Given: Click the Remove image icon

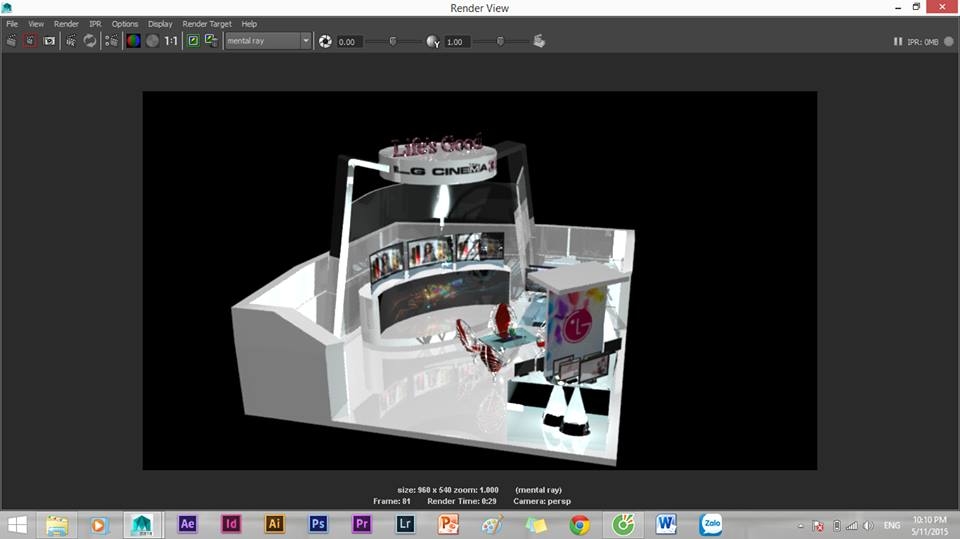Looking at the screenshot, I should click(211, 41).
